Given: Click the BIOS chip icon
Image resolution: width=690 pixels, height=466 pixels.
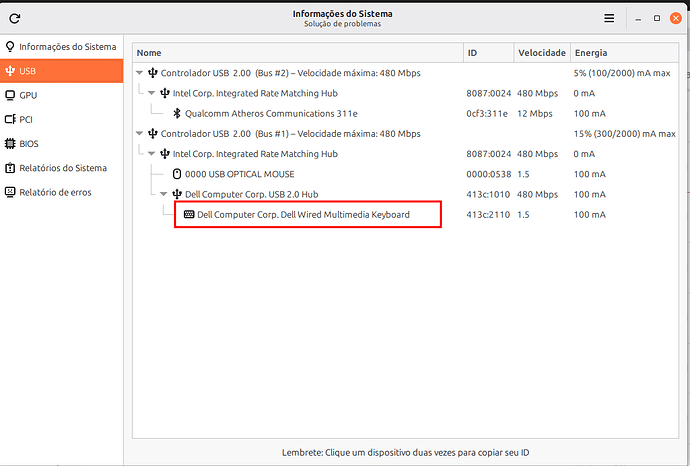Looking at the screenshot, I should tap(10, 143).
